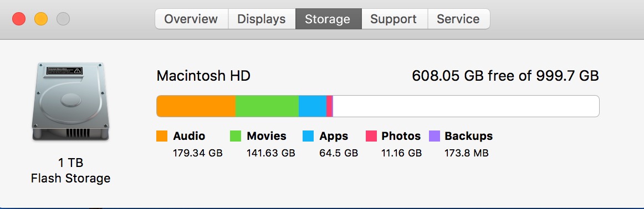This screenshot has height=209, width=644.
Task: Click the blue Apps legend swatch
Action: (x=308, y=136)
